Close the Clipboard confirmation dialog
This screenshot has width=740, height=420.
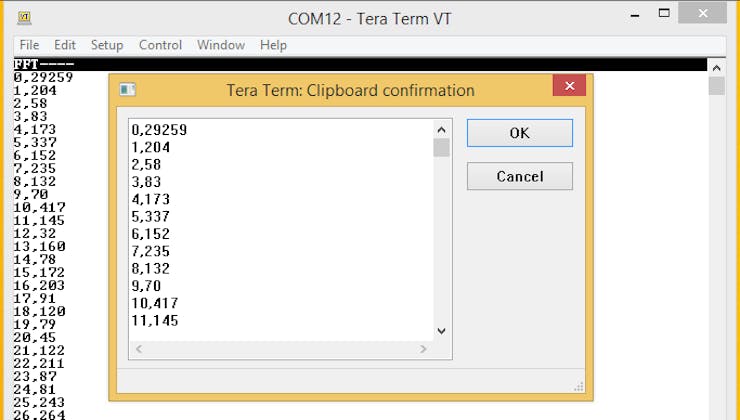pyautogui.click(x=569, y=87)
